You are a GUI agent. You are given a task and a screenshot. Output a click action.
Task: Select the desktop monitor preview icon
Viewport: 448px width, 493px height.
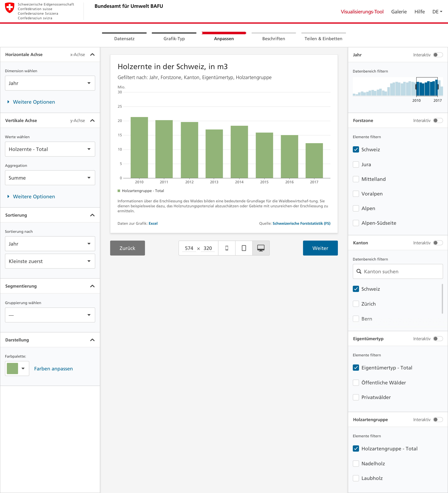261,248
